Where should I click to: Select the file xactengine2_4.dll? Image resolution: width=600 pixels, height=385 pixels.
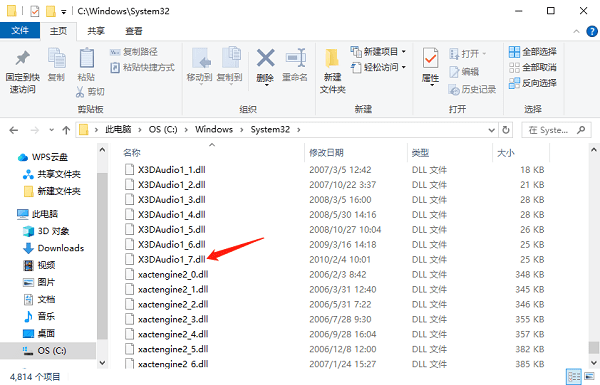(x=173, y=334)
